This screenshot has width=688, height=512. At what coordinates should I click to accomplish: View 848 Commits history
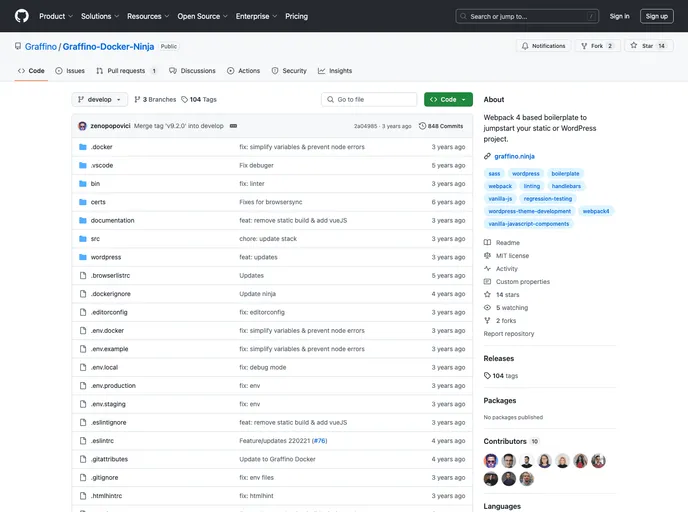(441, 126)
